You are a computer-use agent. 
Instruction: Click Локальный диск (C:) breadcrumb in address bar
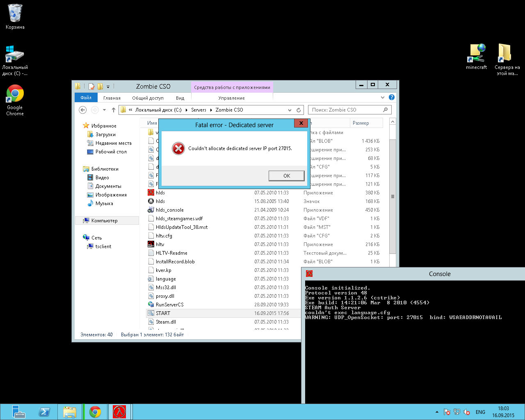click(x=158, y=110)
